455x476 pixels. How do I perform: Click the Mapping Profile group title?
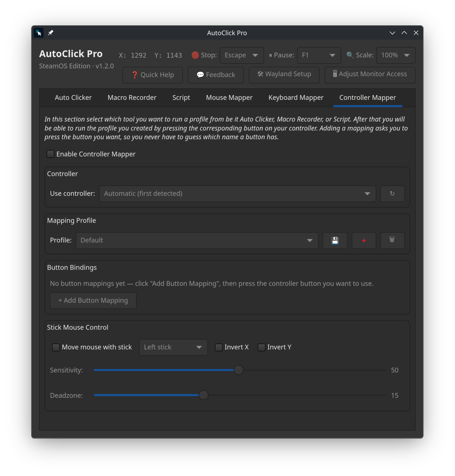pos(71,220)
